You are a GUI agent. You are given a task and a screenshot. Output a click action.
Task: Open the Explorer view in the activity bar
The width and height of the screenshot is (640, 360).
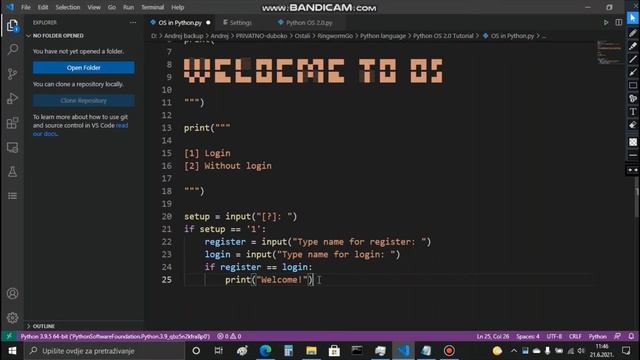click(12, 26)
